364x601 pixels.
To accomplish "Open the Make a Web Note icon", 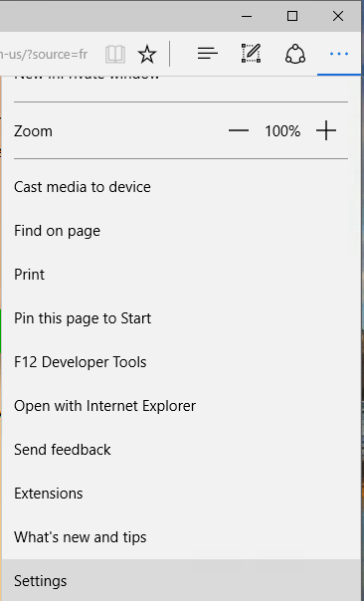I will click(x=251, y=54).
